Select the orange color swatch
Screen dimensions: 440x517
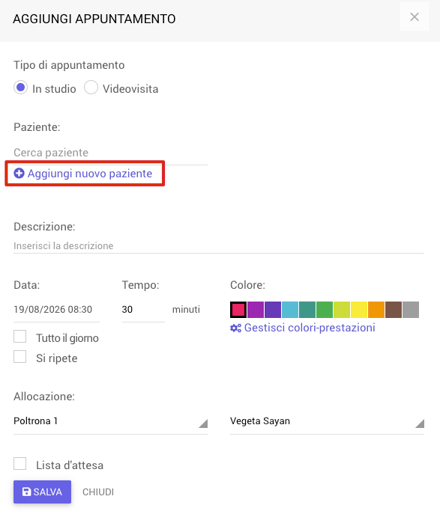pos(376,310)
